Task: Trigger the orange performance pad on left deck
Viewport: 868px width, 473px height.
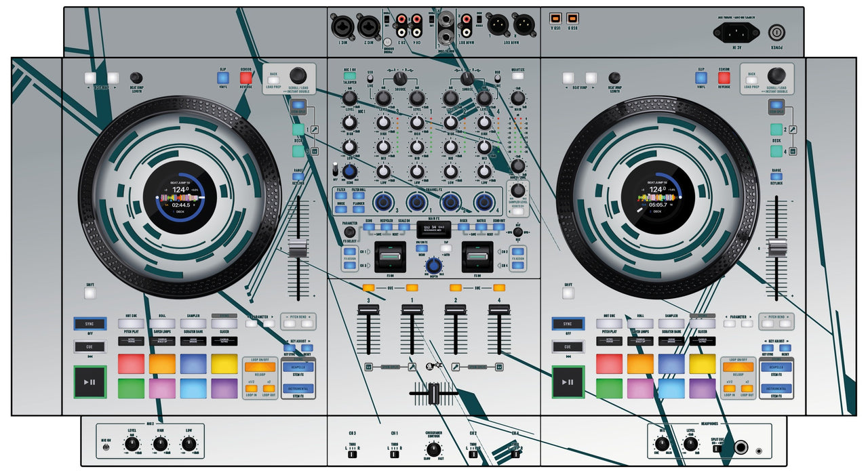Action: click(x=162, y=364)
